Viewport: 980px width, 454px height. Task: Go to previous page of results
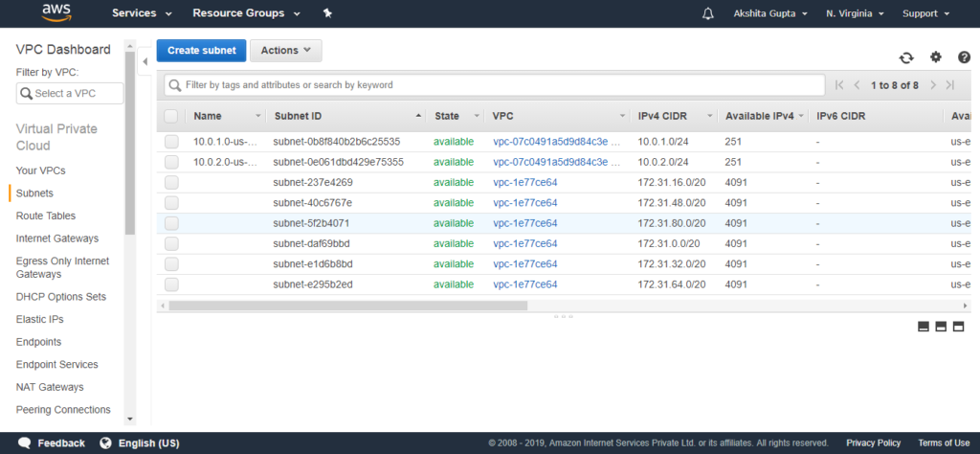[857, 85]
